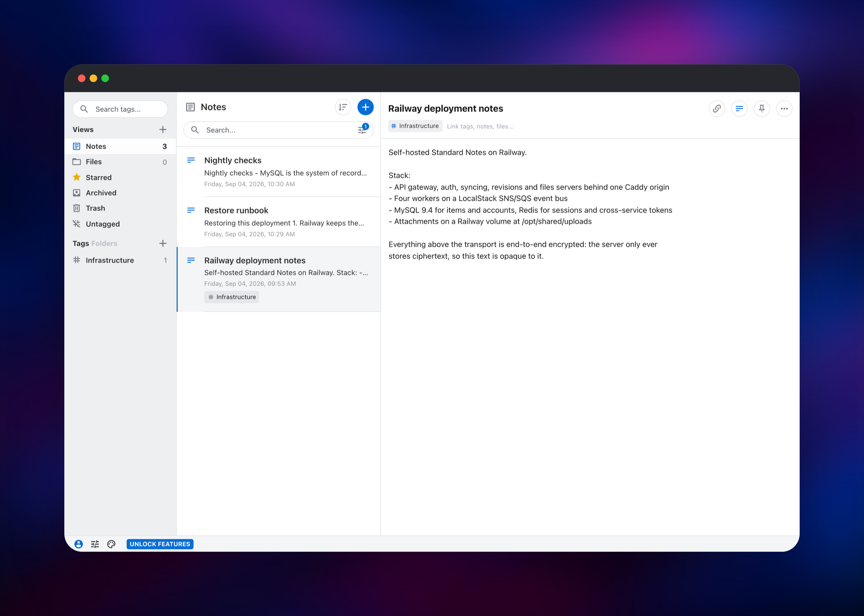Image resolution: width=864 pixels, height=616 pixels.
Task: Click the Four workers on a LocalStack line
Action: click(478, 198)
